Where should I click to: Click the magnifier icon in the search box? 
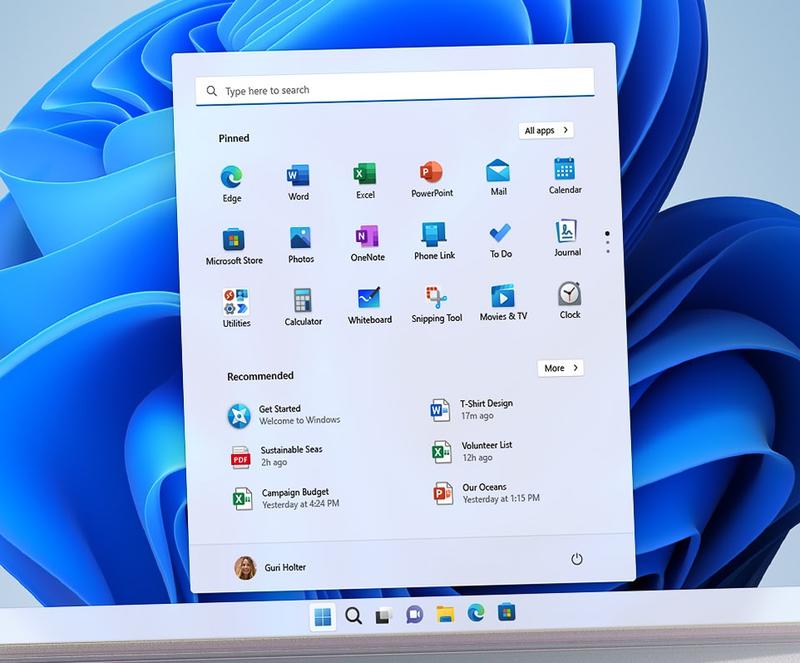tap(211, 91)
